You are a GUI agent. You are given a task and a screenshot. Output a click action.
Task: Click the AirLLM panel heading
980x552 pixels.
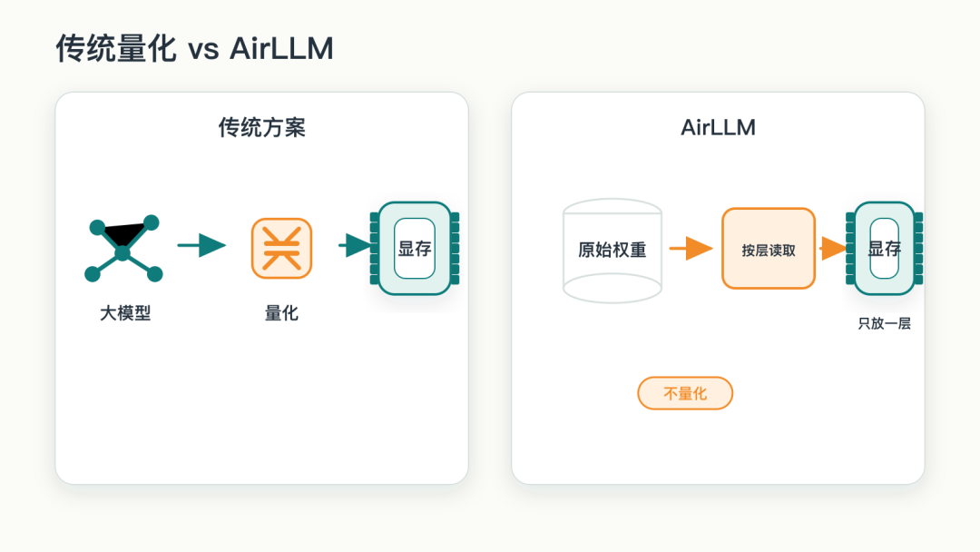coord(718,127)
